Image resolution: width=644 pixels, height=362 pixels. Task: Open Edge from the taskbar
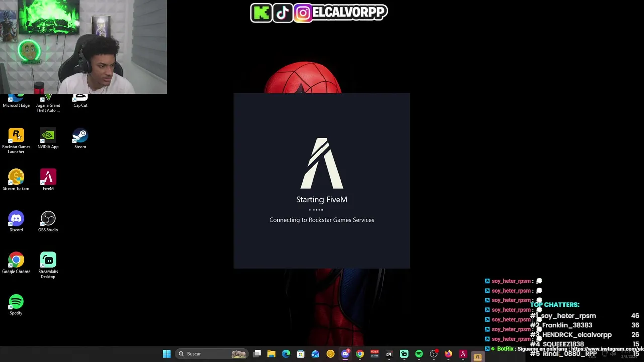(x=286, y=354)
